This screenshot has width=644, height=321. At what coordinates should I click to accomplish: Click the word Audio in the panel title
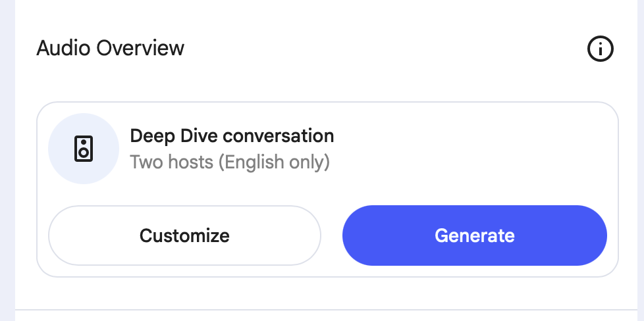point(63,48)
